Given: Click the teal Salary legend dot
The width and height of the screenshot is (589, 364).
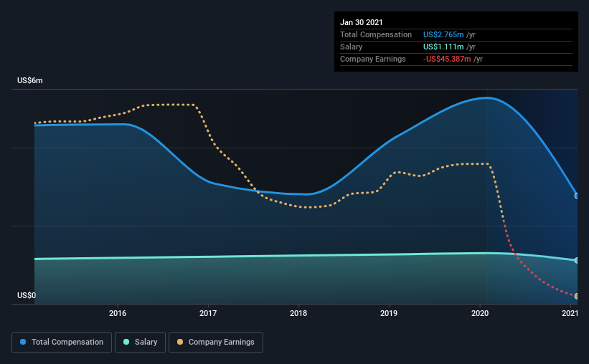Looking at the screenshot, I should (x=126, y=342).
